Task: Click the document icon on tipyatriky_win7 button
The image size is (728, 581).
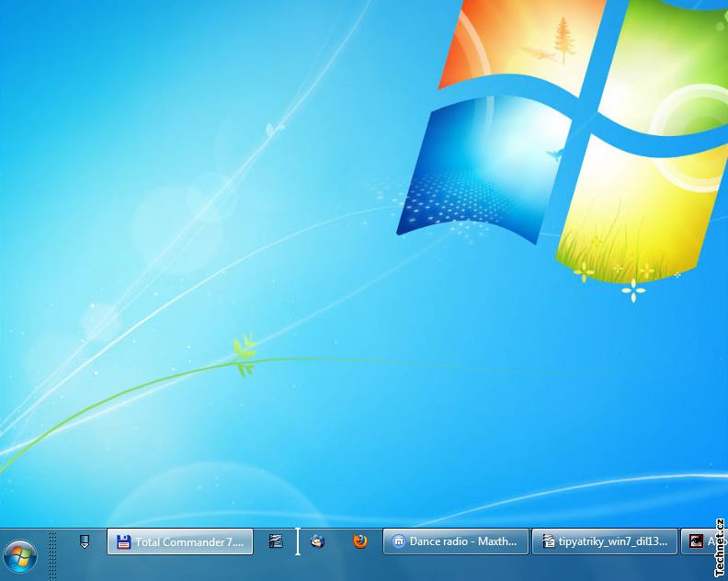Action: point(547,542)
